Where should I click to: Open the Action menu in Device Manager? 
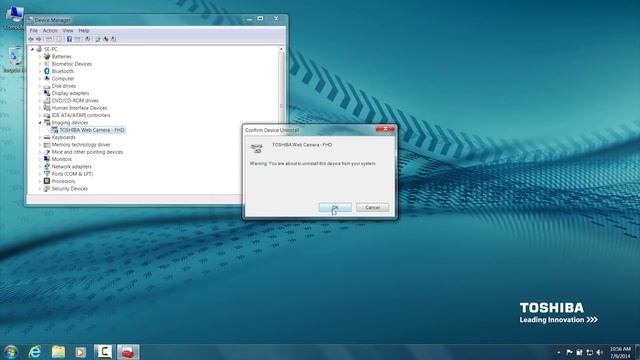(50, 31)
